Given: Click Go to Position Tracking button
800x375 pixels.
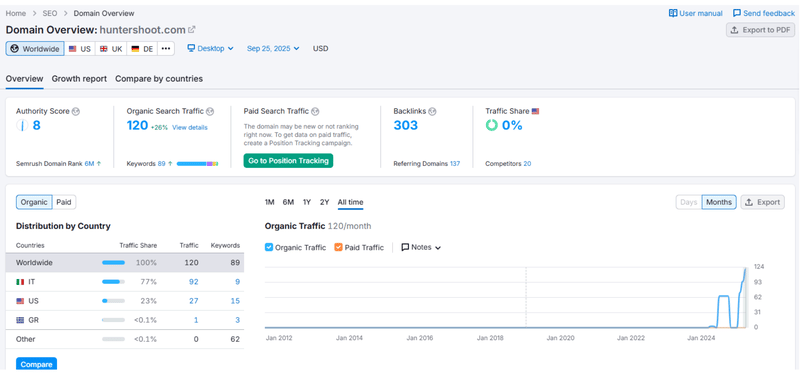Looking at the screenshot, I should [x=288, y=161].
